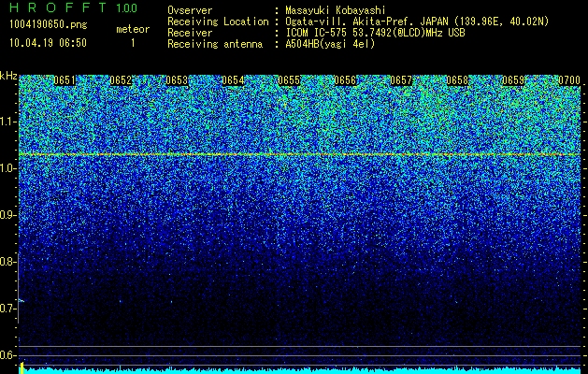Click the 0654 time marker

click(x=233, y=80)
